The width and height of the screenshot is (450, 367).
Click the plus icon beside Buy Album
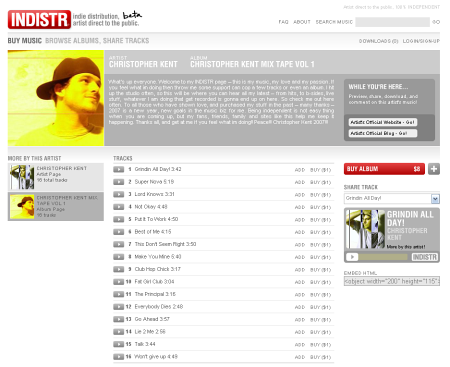pyautogui.click(x=434, y=169)
